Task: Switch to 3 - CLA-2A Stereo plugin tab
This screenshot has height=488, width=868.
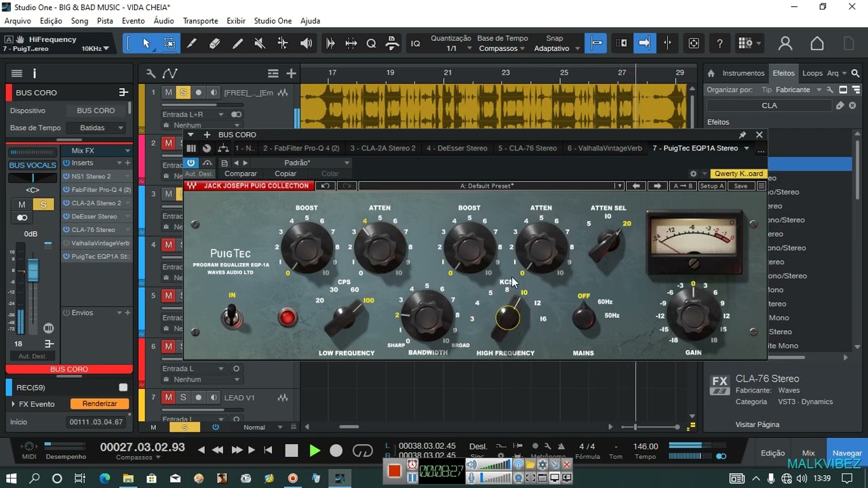Action: (383, 148)
